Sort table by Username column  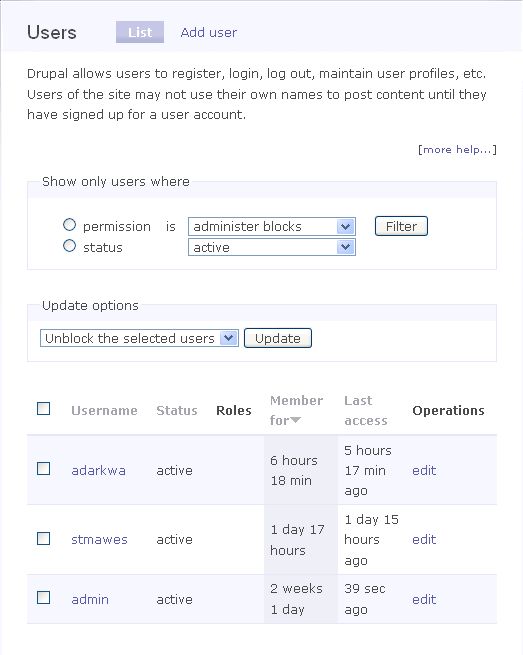(x=104, y=411)
